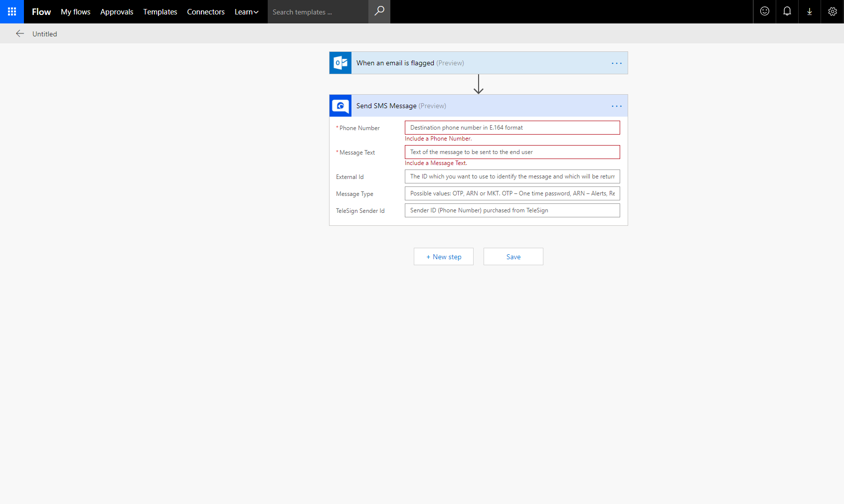This screenshot has width=844, height=504.
Task: Select the Templates menu item
Action: click(160, 11)
